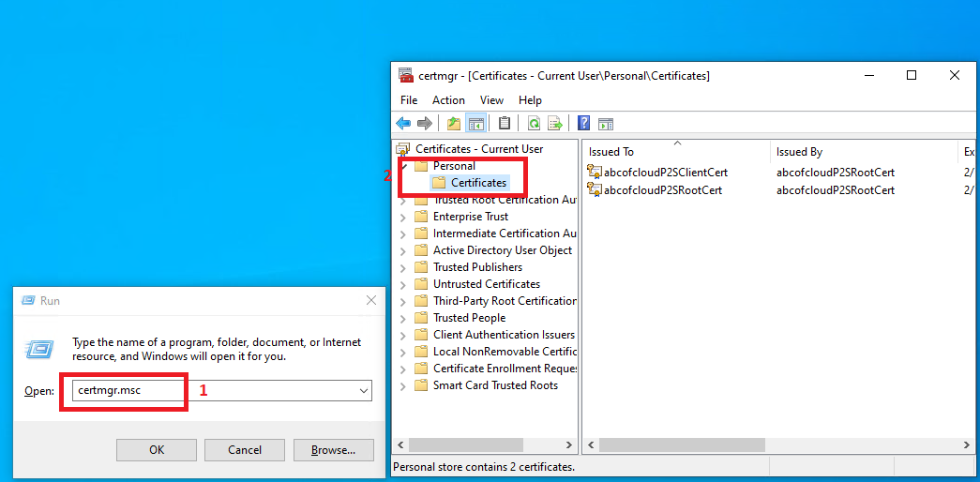This screenshot has width=980, height=482.
Task: Select Intermediate Certification Authorities node
Action: click(x=505, y=233)
